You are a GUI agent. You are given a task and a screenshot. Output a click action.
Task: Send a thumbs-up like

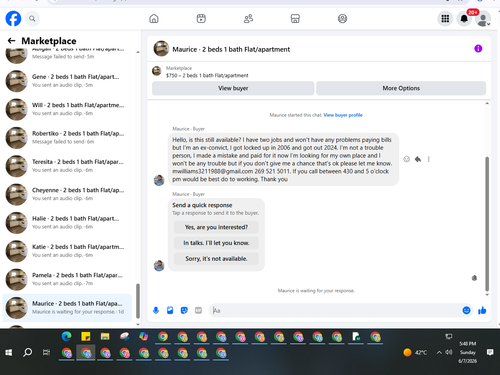tap(482, 311)
